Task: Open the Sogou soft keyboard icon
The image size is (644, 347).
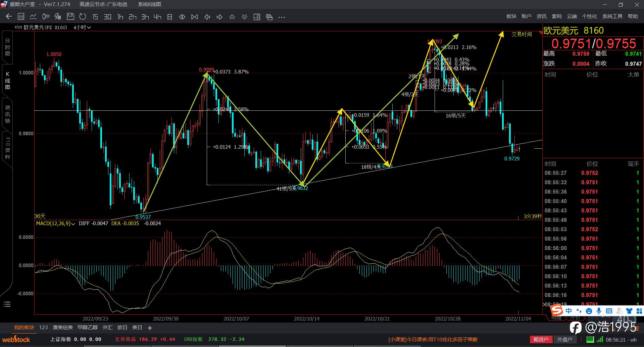Action: point(609,311)
